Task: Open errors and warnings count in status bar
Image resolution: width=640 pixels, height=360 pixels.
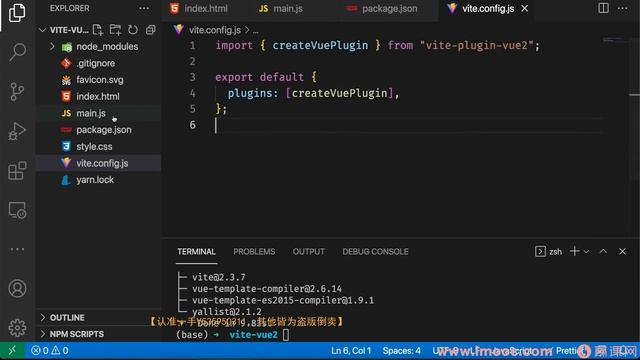Action: tap(50, 351)
